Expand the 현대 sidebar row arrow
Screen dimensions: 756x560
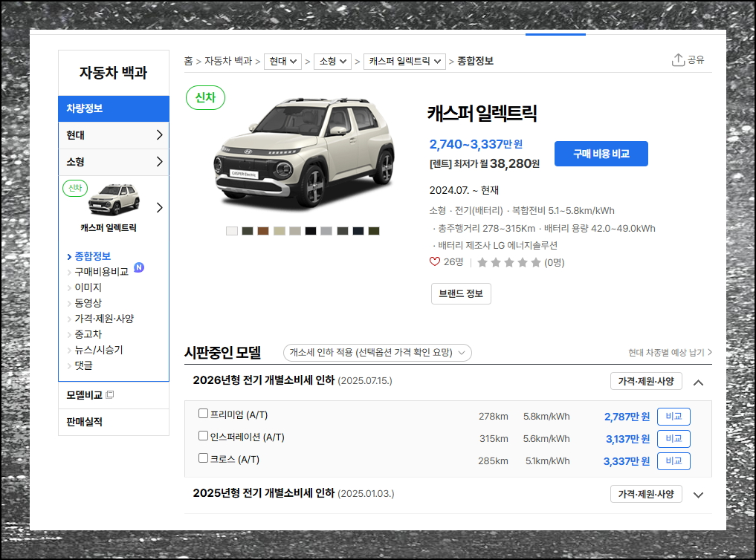click(x=160, y=135)
